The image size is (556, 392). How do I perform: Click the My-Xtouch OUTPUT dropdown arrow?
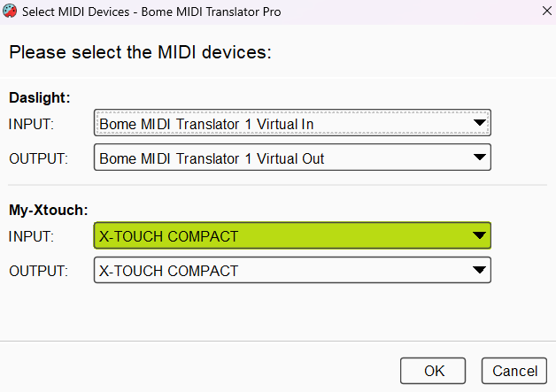point(479,270)
